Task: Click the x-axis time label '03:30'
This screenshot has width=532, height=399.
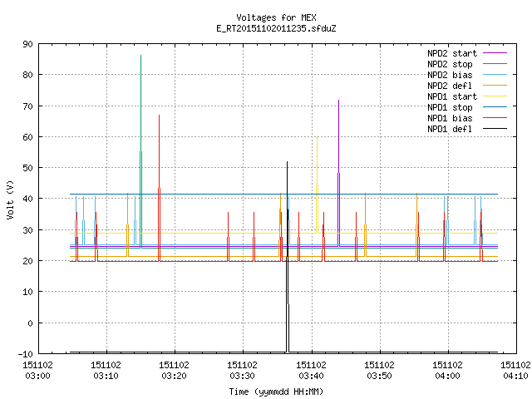Action: coord(242,376)
